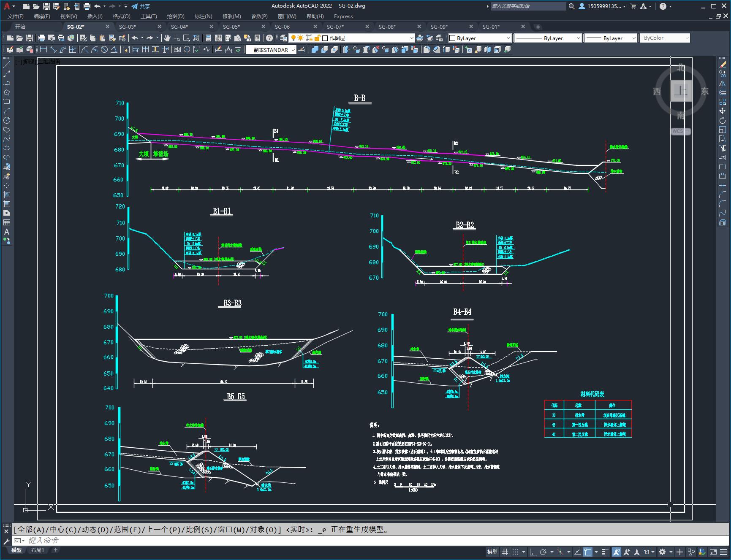This screenshot has width=731, height=560.
Task: Switch to the 布局1 layout tab
Action: tap(37, 550)
